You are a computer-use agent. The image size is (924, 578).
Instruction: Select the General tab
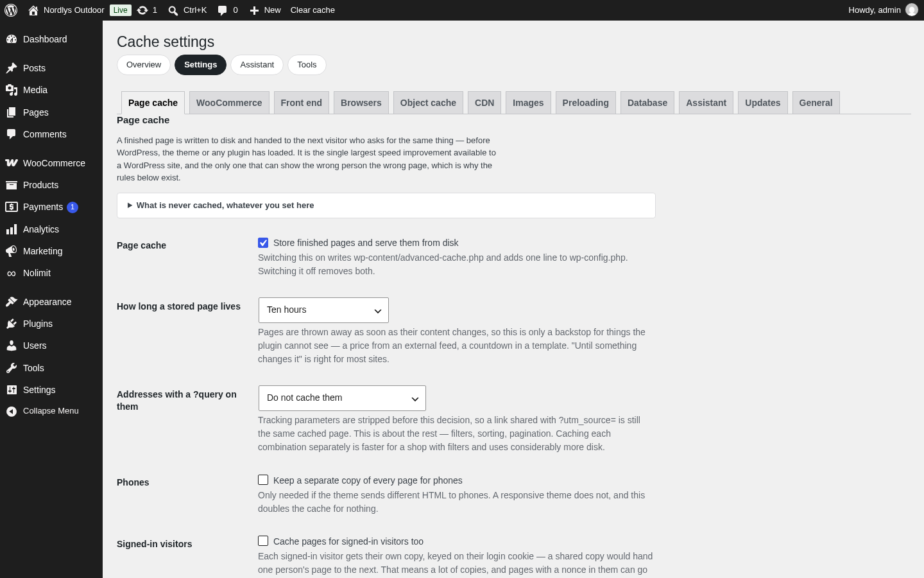816,103
